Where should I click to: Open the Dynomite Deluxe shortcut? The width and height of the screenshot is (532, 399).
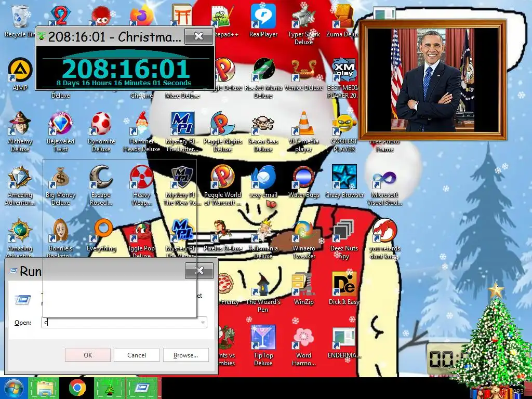coord(101,131)
